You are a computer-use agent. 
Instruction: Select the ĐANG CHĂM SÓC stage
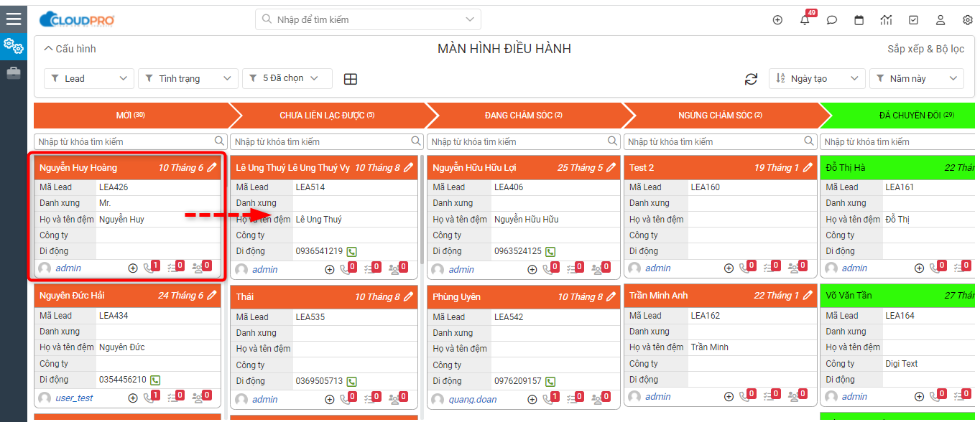(523, 115)
